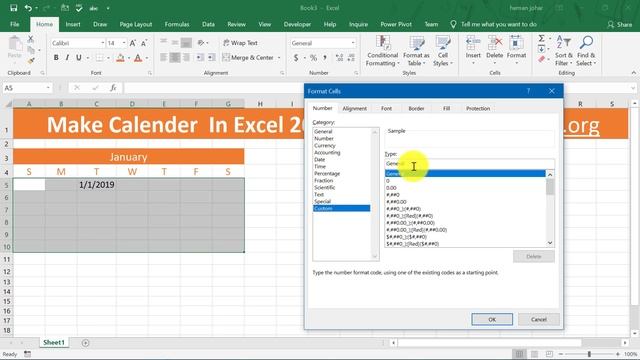Open the Protection tab in Format Cells

(x=478, y=109)
